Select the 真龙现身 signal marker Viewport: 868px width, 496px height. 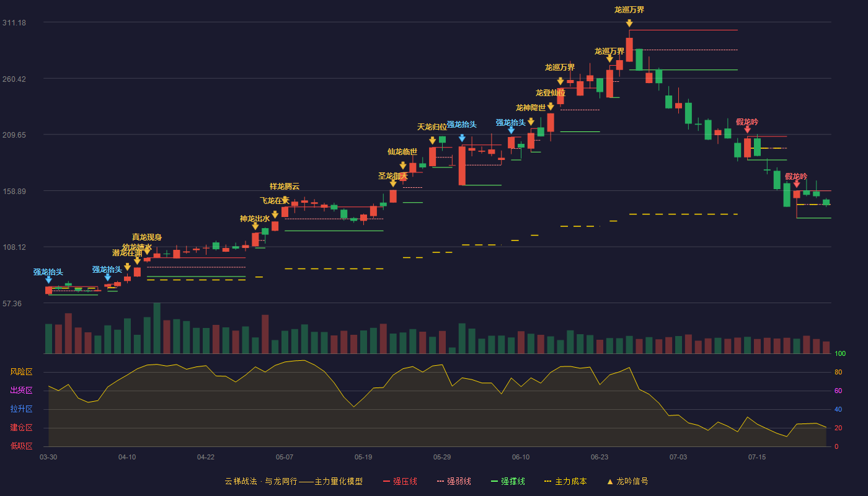(147, 251)
